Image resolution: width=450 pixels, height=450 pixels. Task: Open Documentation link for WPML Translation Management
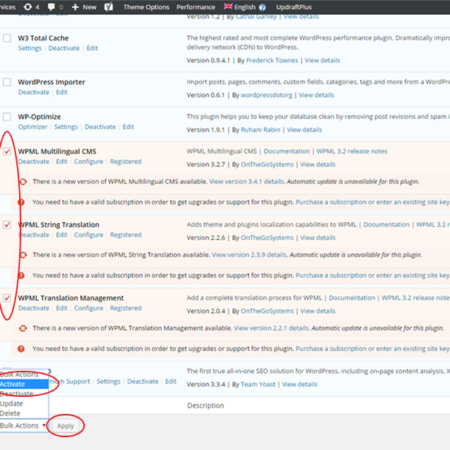point(352,298)
